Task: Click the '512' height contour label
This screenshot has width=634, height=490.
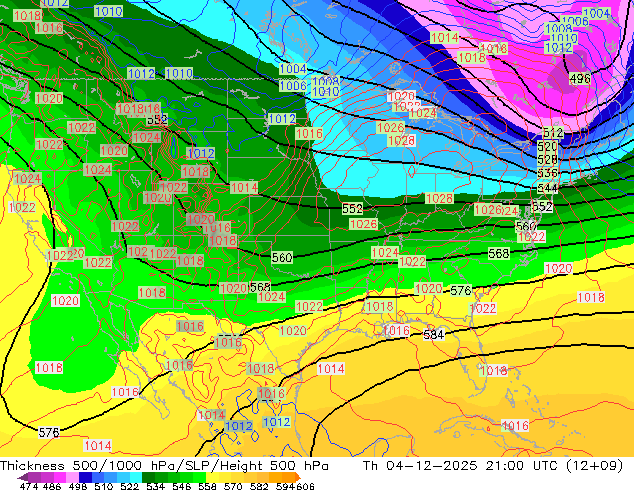Action: (x=553, y=133)
